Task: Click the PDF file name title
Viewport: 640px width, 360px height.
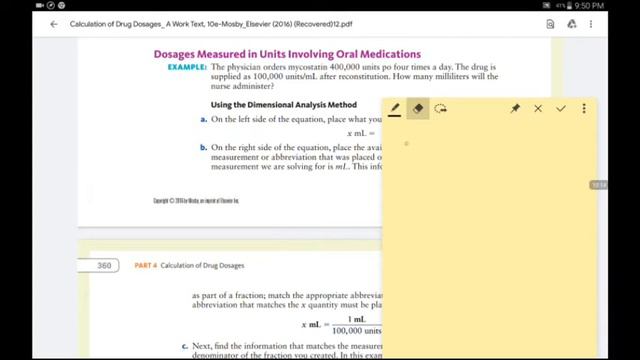Action: tap(211, 24)
